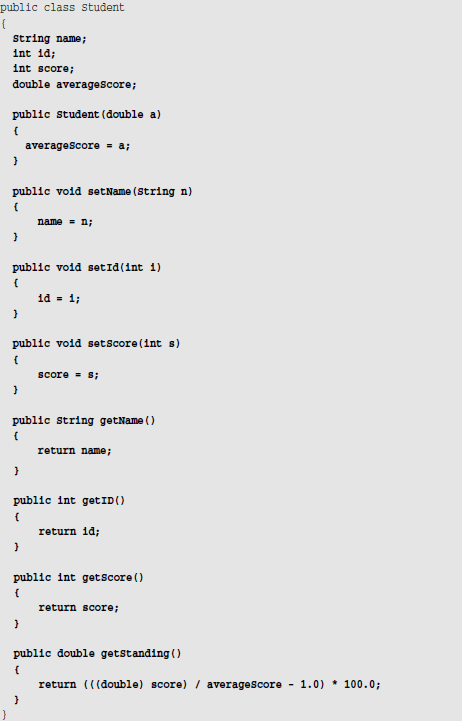Click the getStanding() method header
462x721 pixels.
point(97,654)
